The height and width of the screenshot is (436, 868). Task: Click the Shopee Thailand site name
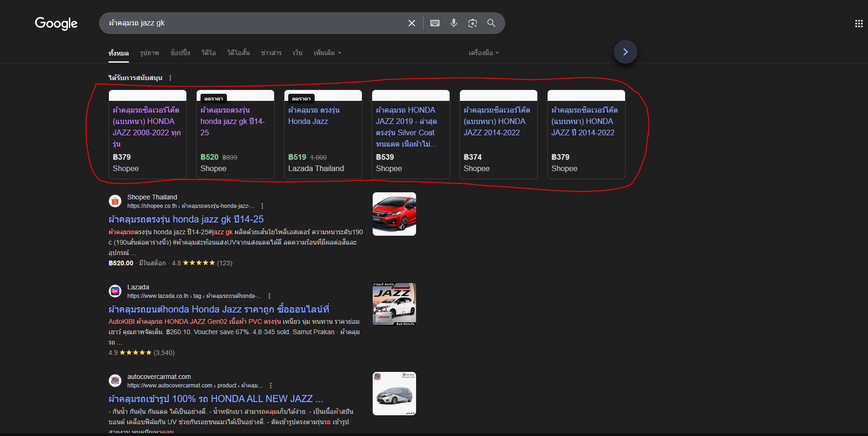click(x=152, y=197)
